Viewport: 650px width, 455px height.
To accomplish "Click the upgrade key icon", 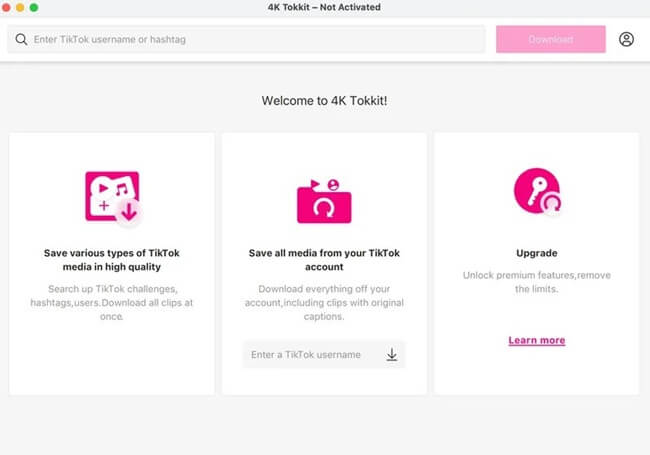I will (x=538, y=191).
